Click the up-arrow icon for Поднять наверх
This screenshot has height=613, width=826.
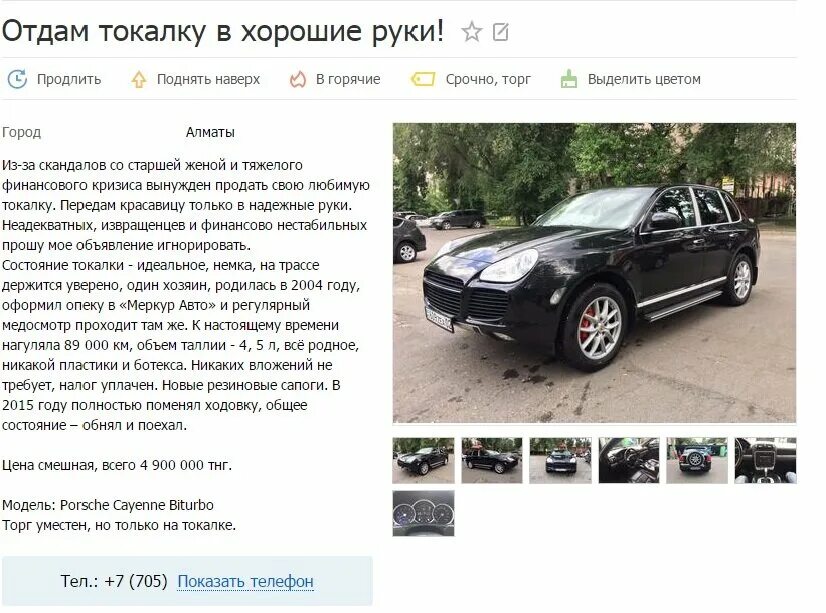139,80
